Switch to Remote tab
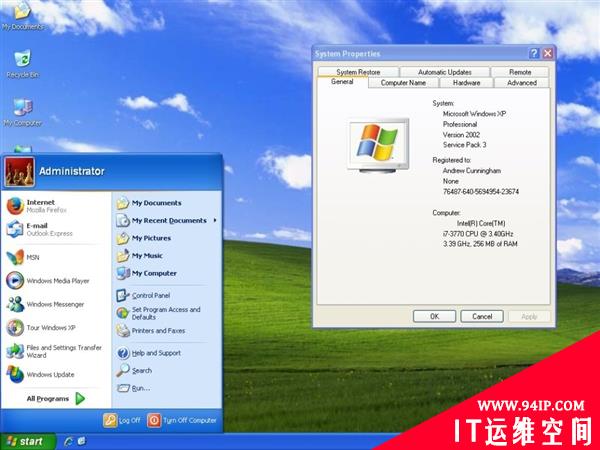The height and width of the screenshot is (450, 600). click(x=520, y=72)
